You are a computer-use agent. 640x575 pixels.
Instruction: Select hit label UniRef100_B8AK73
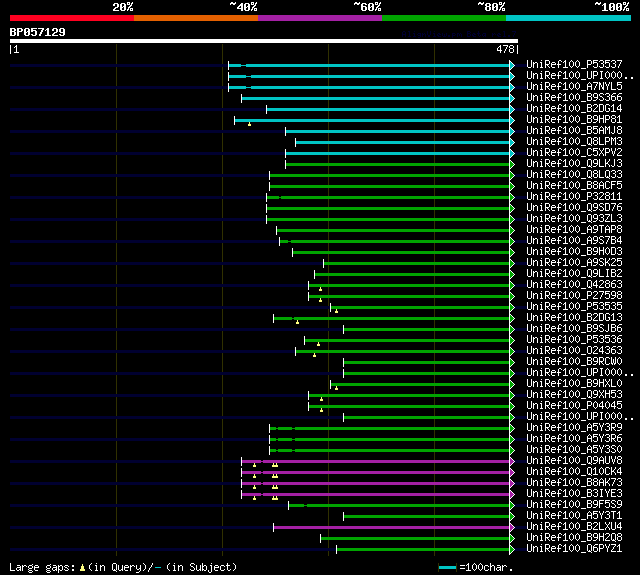574,483
